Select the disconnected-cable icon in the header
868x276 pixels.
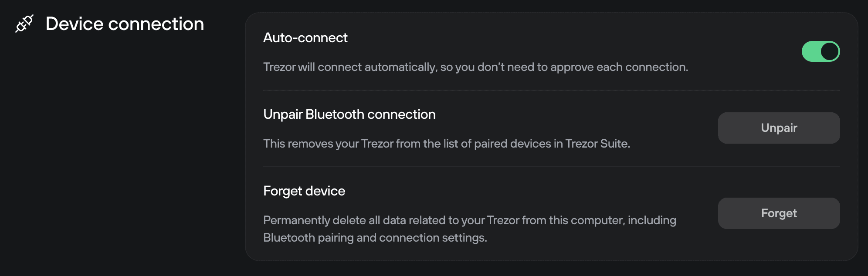(x=24, y=24)
